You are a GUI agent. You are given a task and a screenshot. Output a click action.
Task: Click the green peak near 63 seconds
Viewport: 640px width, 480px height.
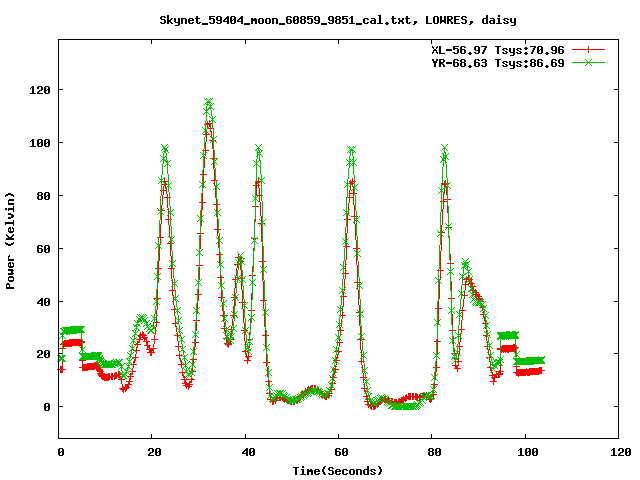coord(351,150)
